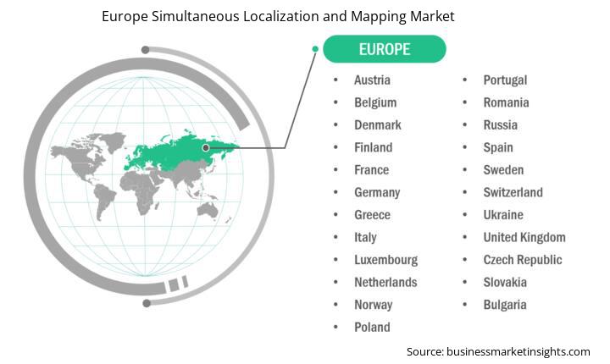The image size is (610, 364).
Task: Click the Europe Simultaneous Localization chart title
Action: point(278,16)
